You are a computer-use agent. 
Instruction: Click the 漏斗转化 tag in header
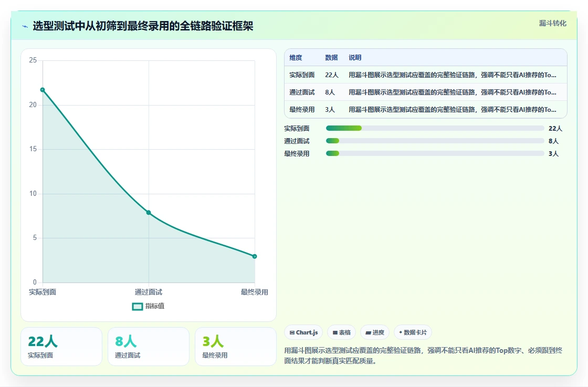(x=552, y=23)
